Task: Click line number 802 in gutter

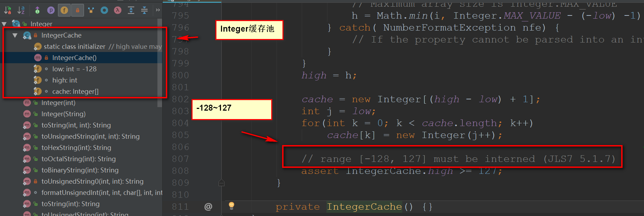Action: [x=181, y=99]
